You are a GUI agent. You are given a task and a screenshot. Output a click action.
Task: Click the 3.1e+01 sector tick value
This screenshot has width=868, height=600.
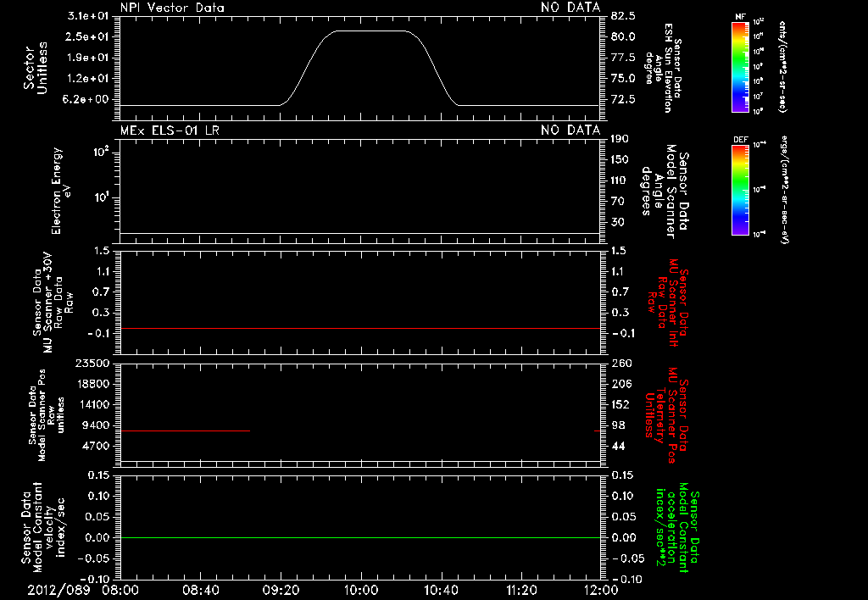click(88, 16)
